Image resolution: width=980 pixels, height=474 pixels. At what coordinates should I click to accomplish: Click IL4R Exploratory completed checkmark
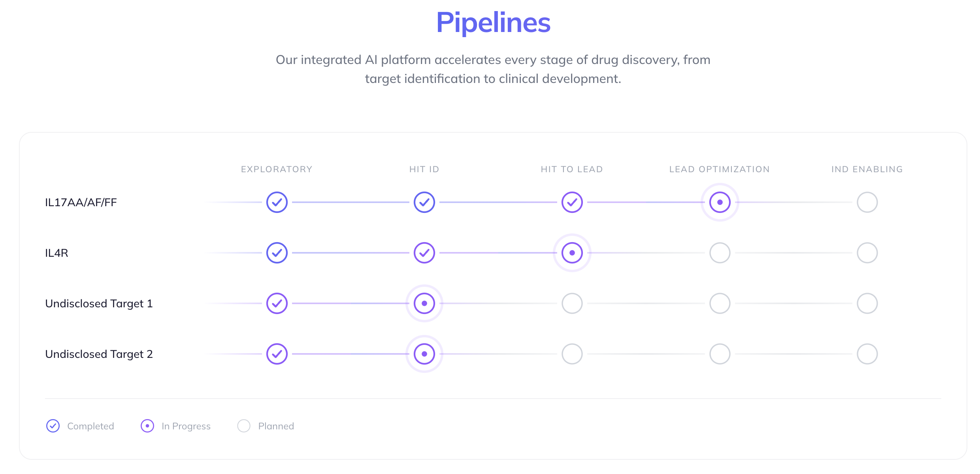click(x=277, y=253)
